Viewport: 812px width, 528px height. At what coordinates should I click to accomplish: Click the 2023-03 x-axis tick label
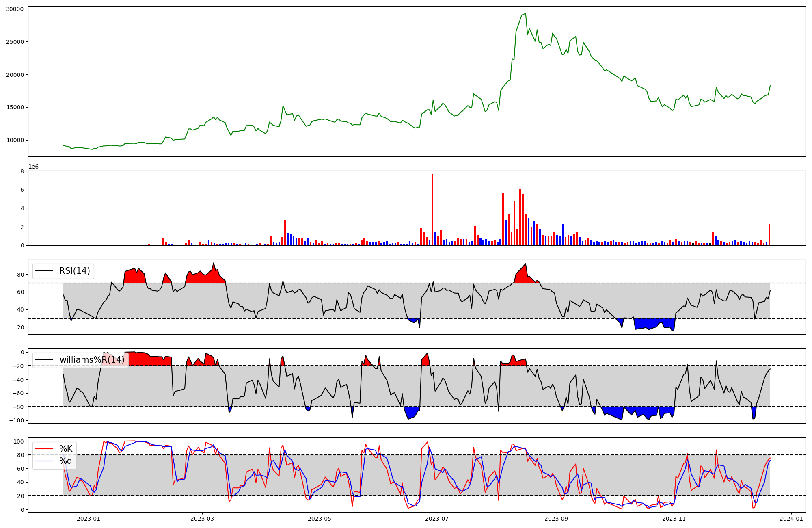(202, 519)
